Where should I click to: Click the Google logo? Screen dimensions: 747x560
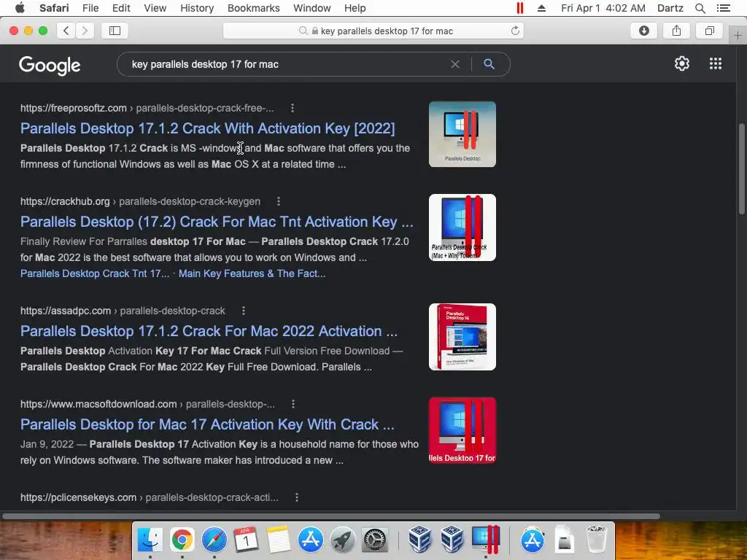pos(50,65)
